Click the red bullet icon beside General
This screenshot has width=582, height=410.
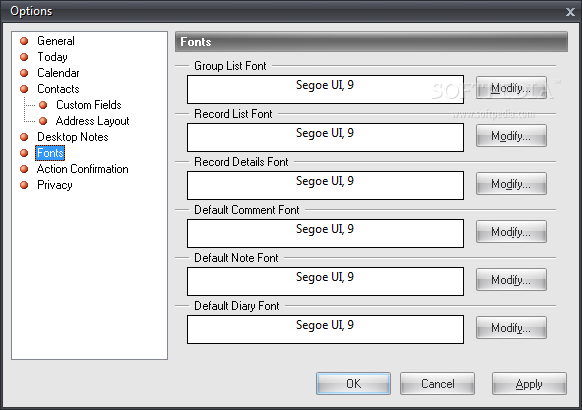[24, 41]
